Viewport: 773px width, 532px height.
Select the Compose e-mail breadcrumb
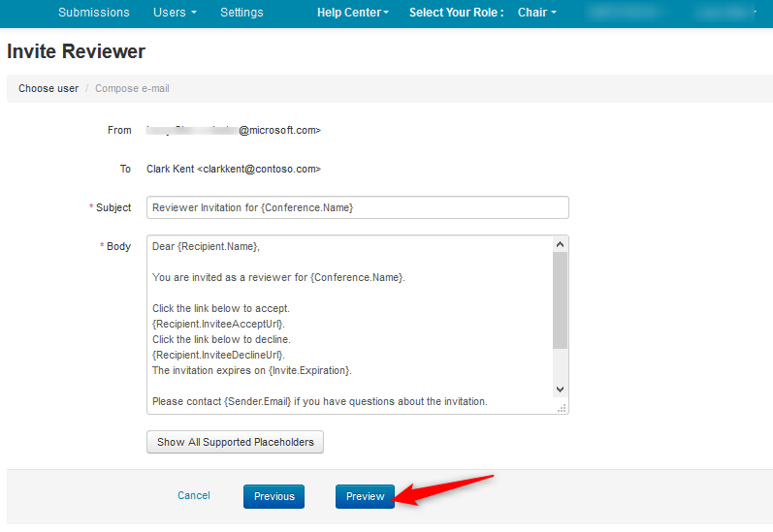[132, 89]
